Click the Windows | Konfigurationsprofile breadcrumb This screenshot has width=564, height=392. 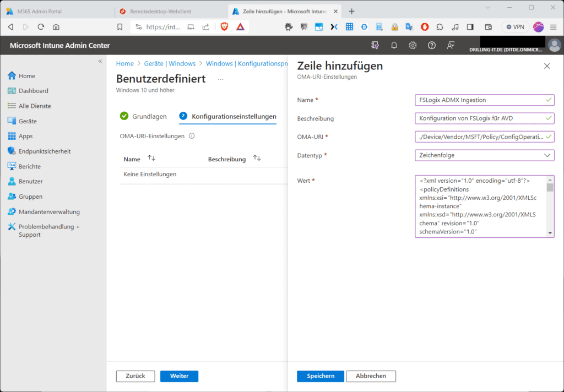pyautogui.click(x=247, y=64)
